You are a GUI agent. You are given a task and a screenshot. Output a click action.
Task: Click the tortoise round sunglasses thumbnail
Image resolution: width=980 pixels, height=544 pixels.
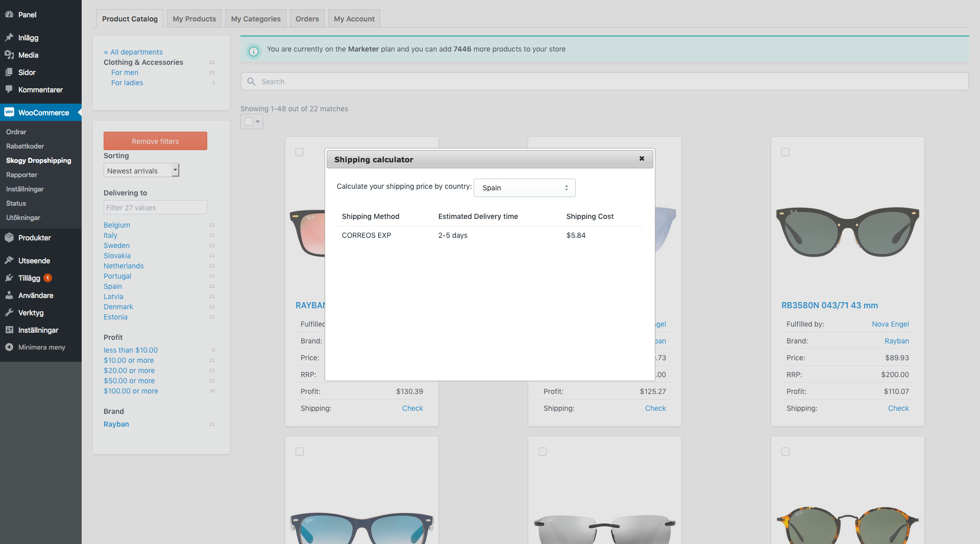click(x=847, y=525)
